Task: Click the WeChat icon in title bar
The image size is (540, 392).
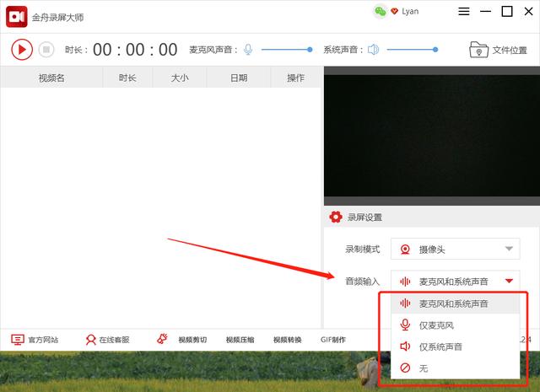Action: tap(380, 11)
